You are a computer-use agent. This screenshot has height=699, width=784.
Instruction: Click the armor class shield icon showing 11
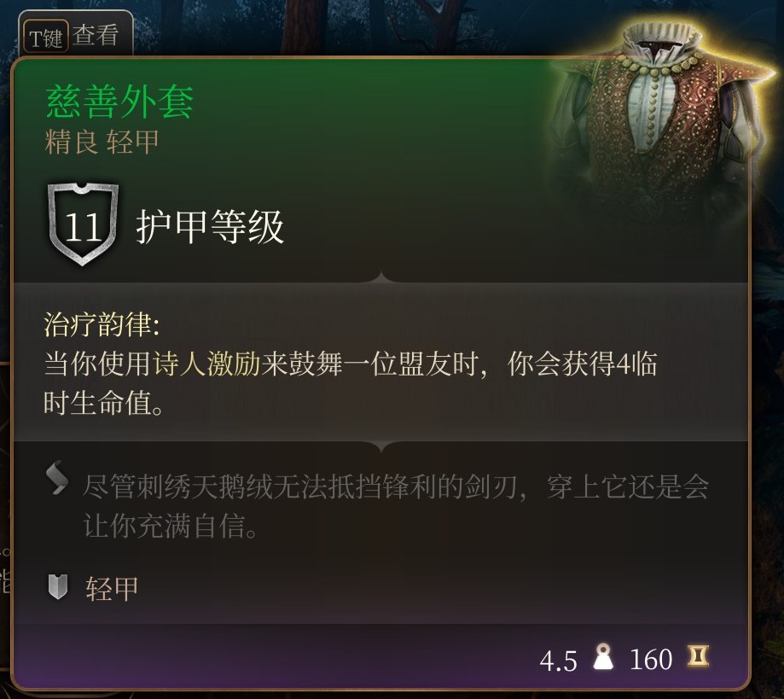coord(83,224)
